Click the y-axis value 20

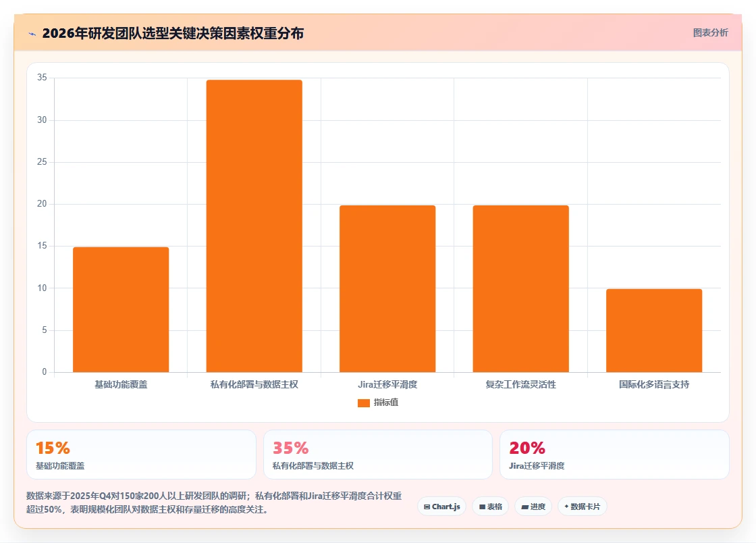tap(42, 203)
